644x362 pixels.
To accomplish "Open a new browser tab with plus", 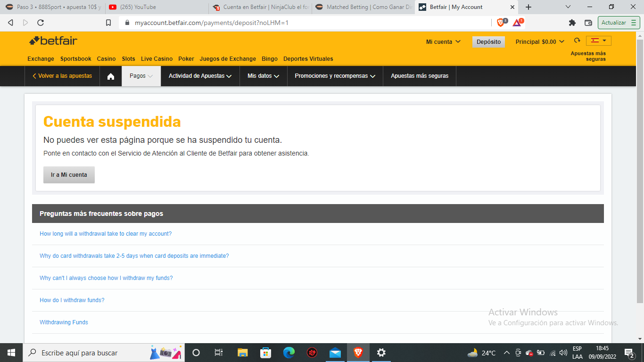I will coord(528,7).
